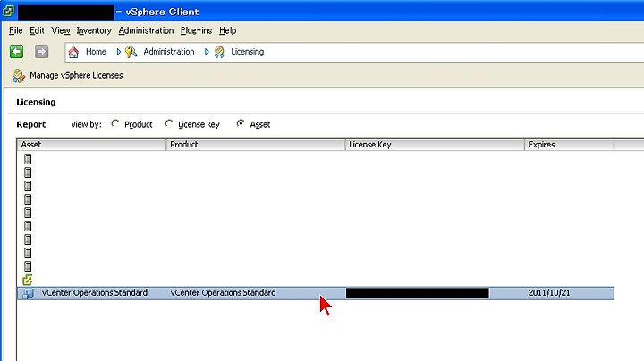Screen dimensions: 644x361
Task: Click the 2011/10/21 expiry date
Action: point(549,293)
